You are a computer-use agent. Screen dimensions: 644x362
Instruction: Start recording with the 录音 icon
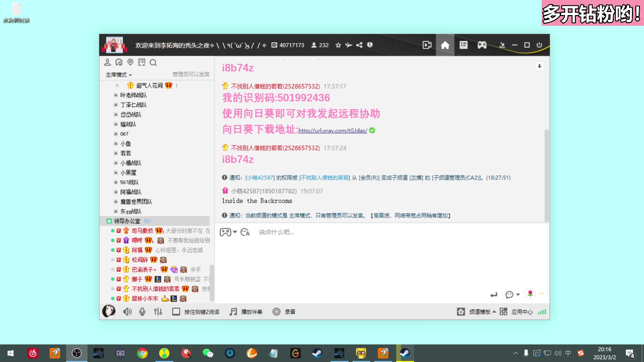click(284, 311)
